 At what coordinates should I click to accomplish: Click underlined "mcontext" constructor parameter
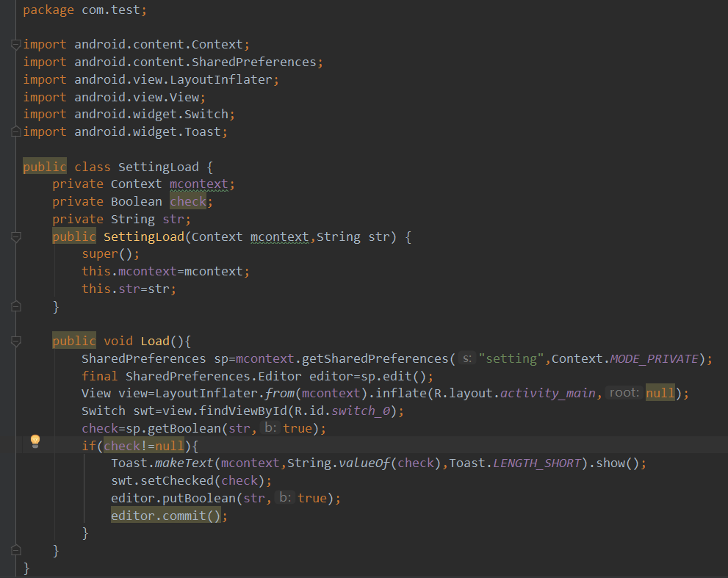pyautogui.click(x=279, y=236)
